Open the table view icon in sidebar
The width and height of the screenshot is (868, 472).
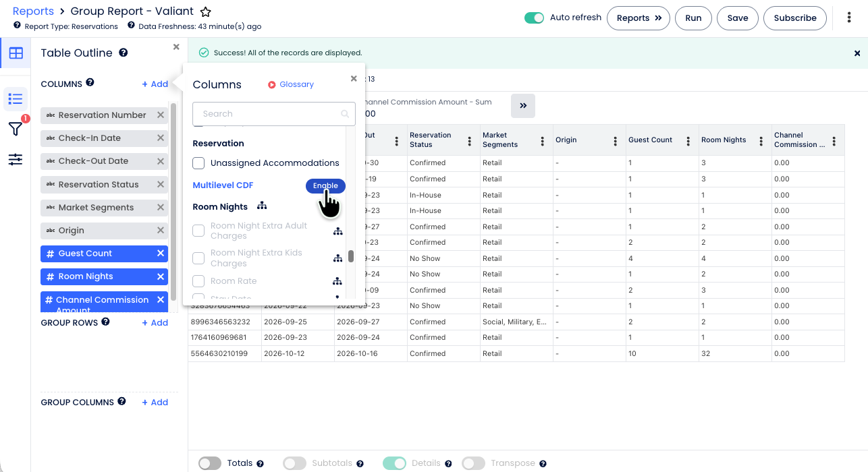[16, 53]
